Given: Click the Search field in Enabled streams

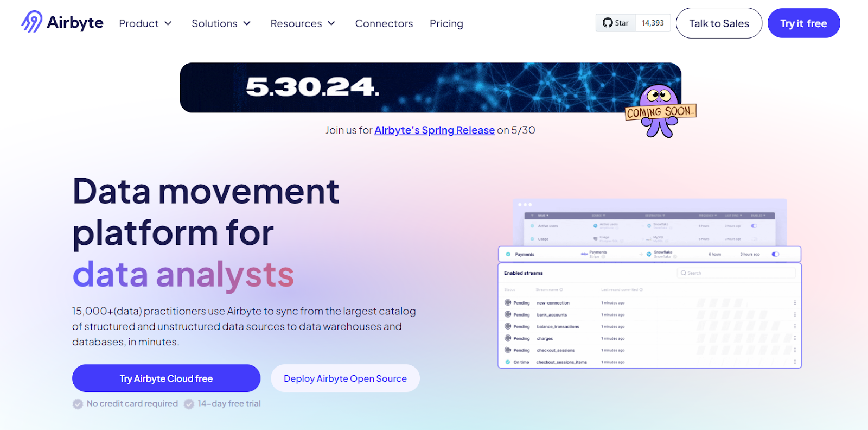Looking at the screenshot, I should pyautogui.click(x=736, y=273).
